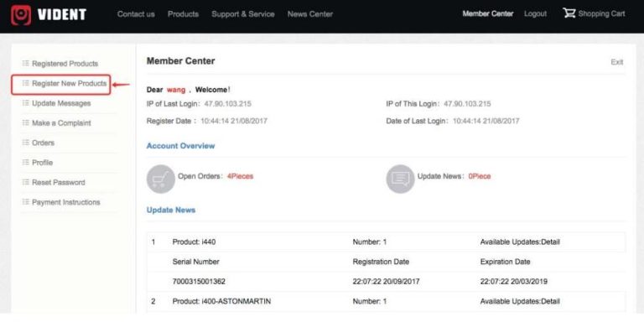Click list icon beside Update Messages
Image resolution: width=644 pixels, height=322 pixels.
25,103
